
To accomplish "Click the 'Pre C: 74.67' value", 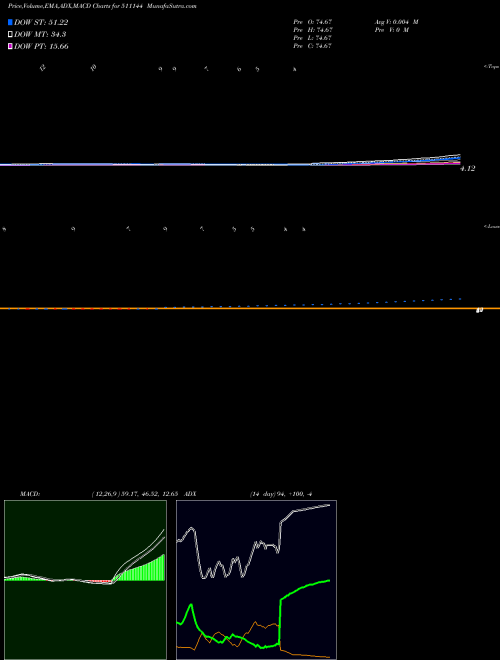I will (313, 46).
